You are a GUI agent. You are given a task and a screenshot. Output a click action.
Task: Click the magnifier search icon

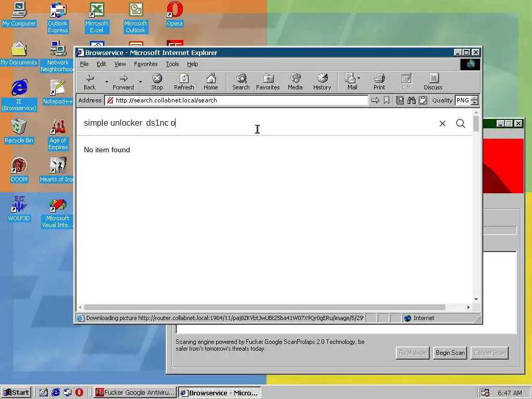point(460,124)
